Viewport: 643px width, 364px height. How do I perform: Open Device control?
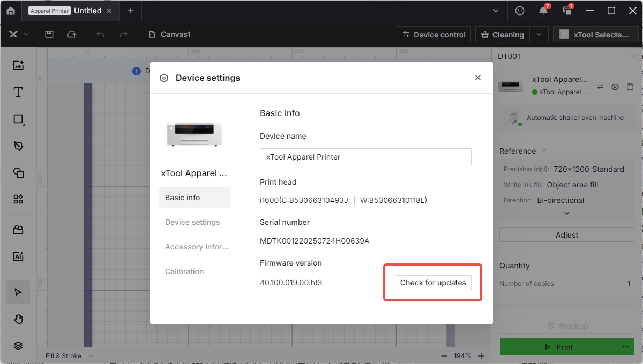click(x=434, y=35)
